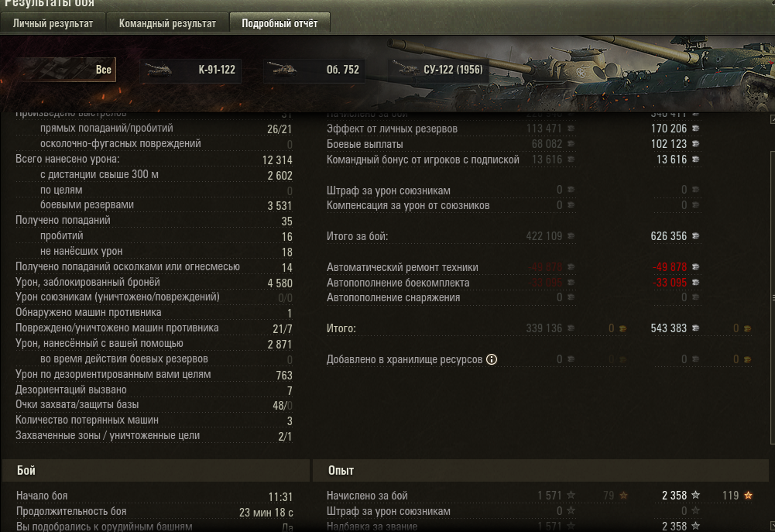The width and height of the screenshot is (775, 532).
Task: Click the Об. 752 tank icon
Action: (x=282, y=70)
